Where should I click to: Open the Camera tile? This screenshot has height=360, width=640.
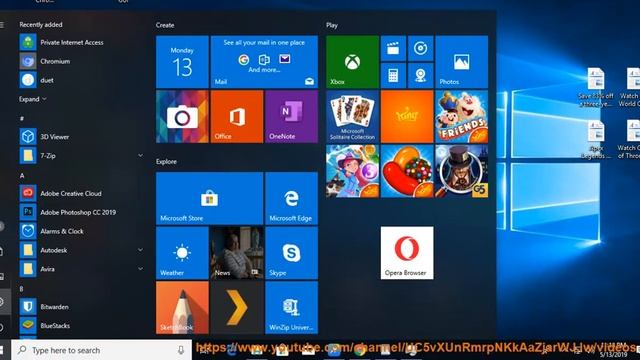182,117
